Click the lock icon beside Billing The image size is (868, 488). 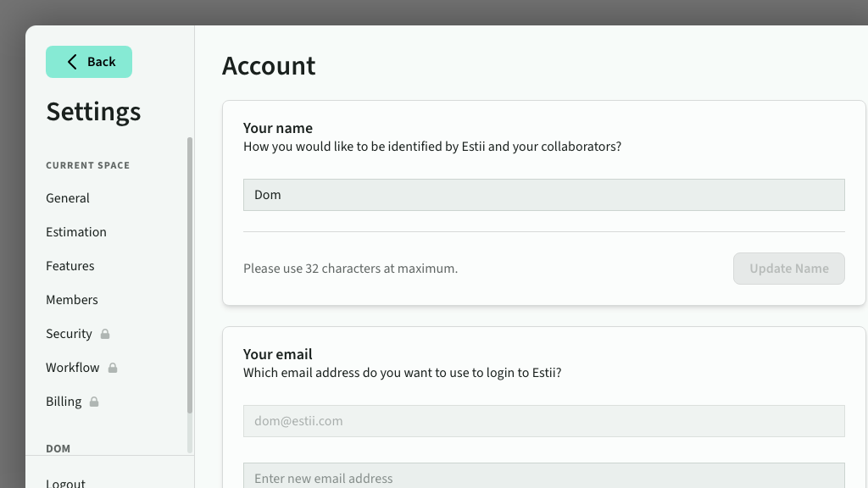[94, 402]
